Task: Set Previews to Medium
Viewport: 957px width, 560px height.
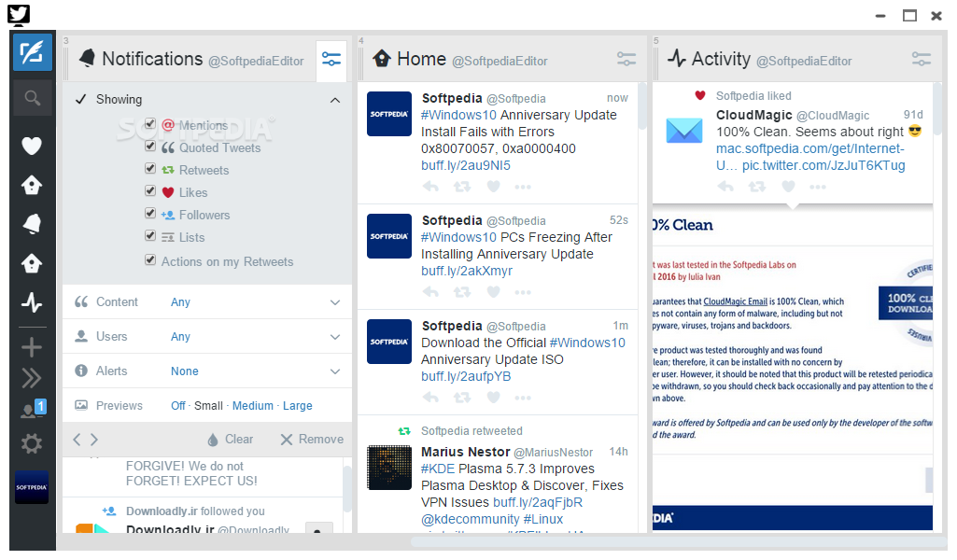Action: (x=253, y=406)
